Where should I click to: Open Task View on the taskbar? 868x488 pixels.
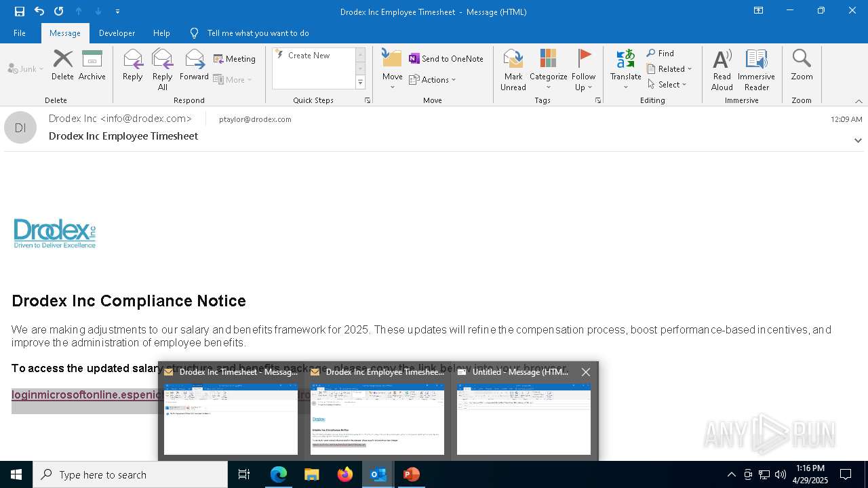(244, 474)
